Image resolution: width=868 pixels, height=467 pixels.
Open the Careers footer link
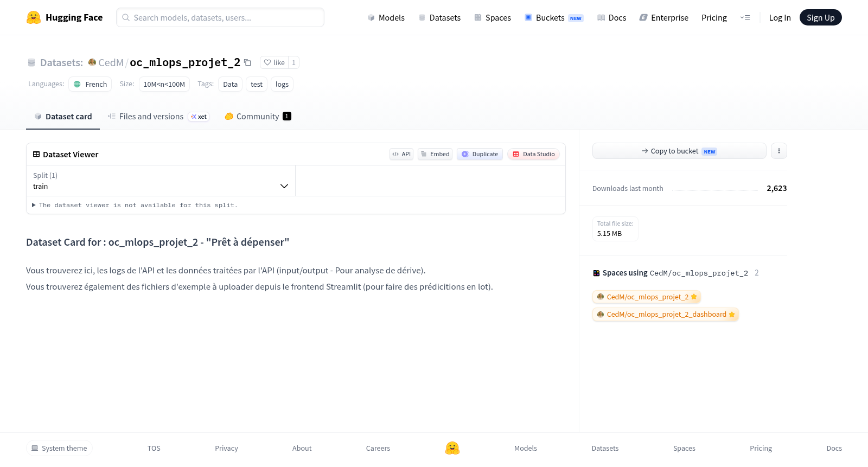tap(378, 448)
